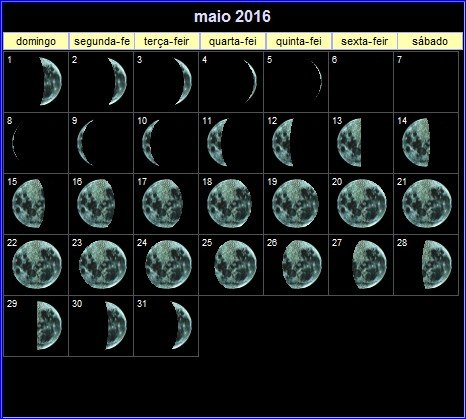Click the quarta-fei column header
466x419 pixels.
point(233,41)
